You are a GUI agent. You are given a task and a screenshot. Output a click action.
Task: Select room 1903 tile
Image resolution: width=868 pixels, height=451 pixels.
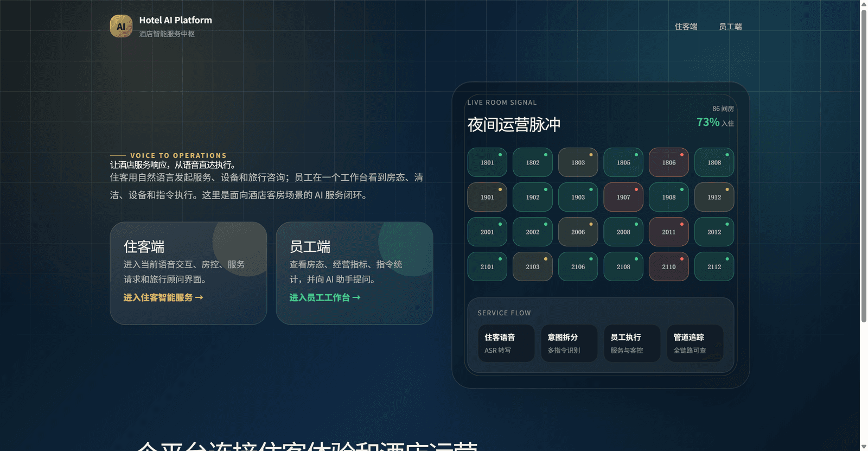point(578,197)
